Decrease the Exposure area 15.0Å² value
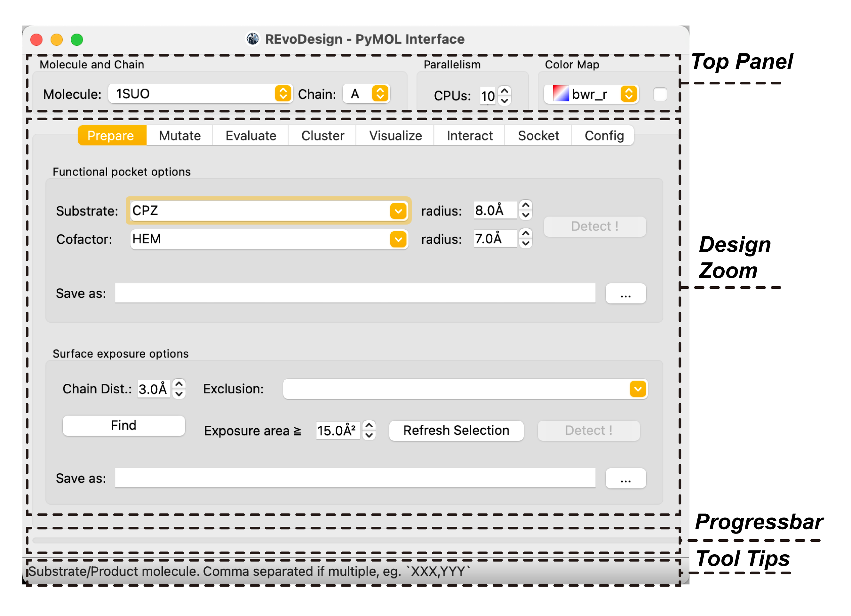The width and height of the screenshot is (851, 616). [x=369, y=435]
